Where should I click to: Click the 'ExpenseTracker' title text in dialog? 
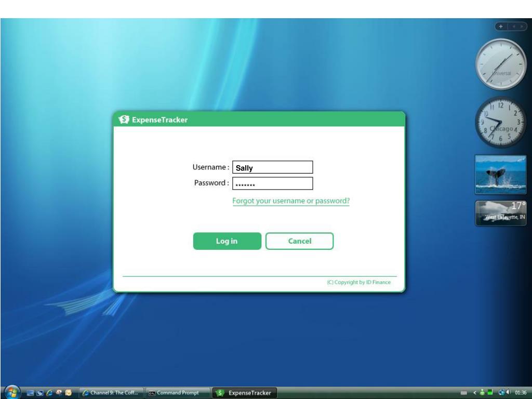(160, 120)
